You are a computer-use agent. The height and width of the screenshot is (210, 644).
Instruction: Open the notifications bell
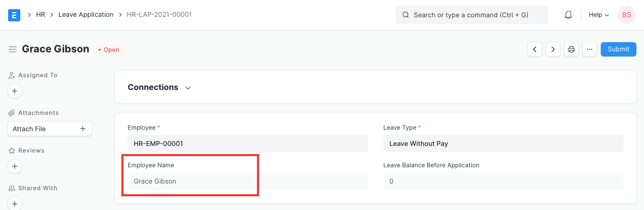pos(568,15)
